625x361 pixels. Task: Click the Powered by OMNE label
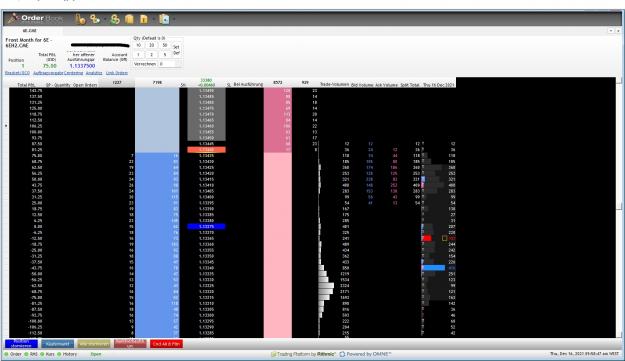(366, 354)
